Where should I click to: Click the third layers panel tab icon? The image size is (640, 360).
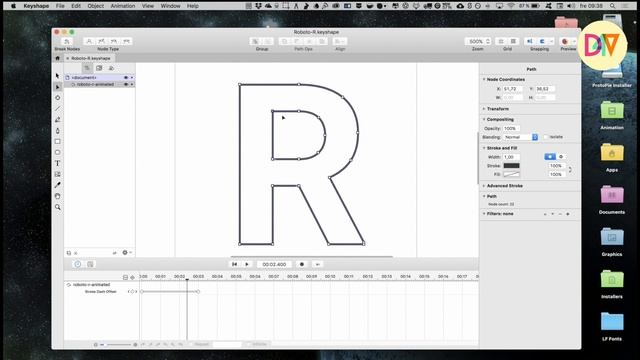(111, 68)
